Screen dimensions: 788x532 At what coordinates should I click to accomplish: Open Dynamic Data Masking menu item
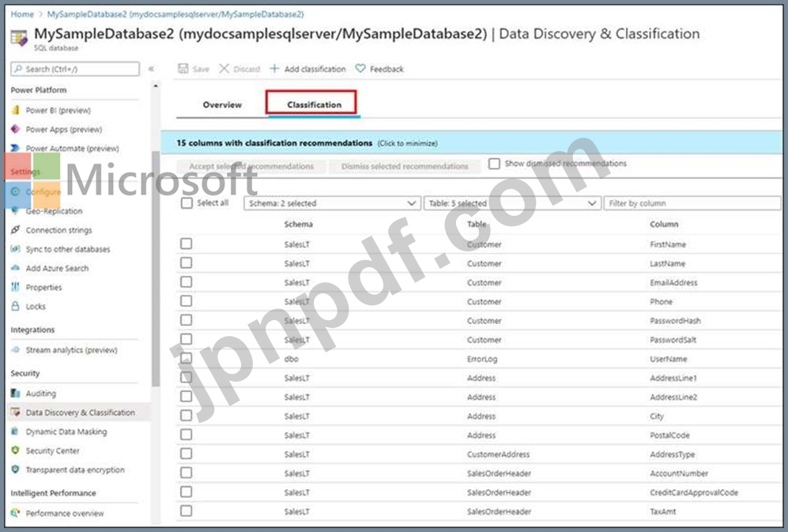click(66, 432)
